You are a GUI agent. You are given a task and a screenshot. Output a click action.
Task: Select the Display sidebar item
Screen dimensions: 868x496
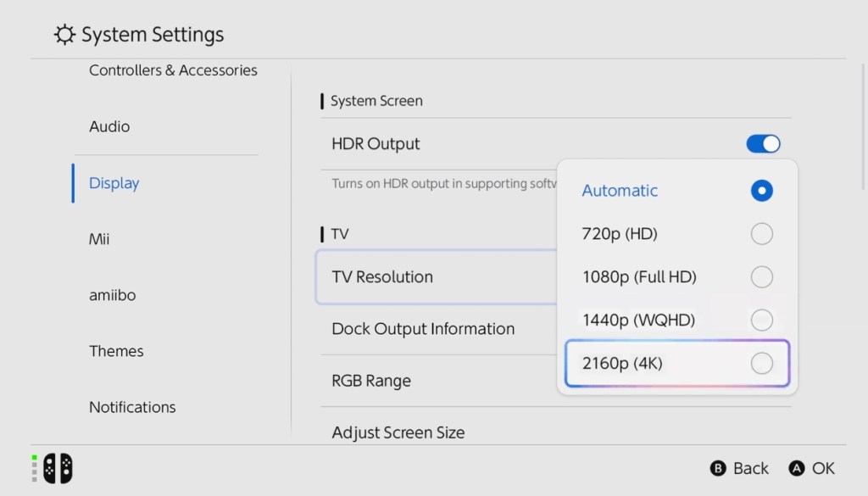point(114,183)
